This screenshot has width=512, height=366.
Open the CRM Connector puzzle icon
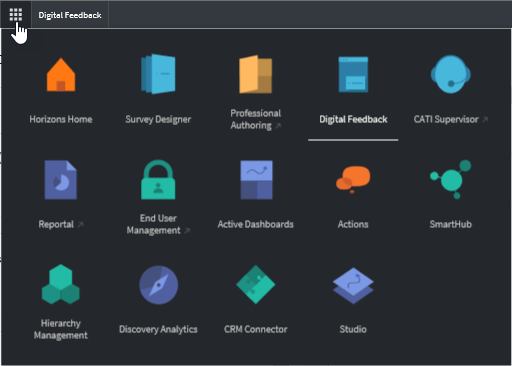(256, 284)
